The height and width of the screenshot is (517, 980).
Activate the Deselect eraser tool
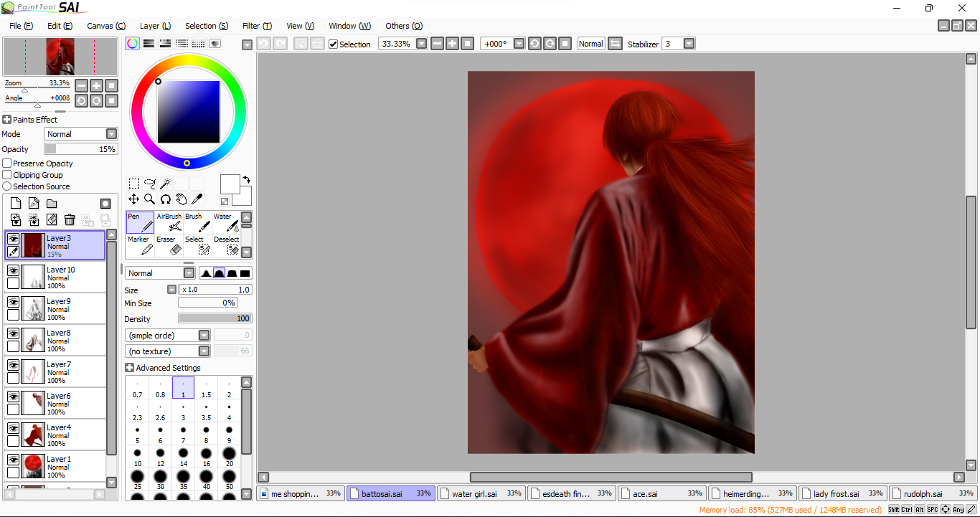click(x=226, y=245)
